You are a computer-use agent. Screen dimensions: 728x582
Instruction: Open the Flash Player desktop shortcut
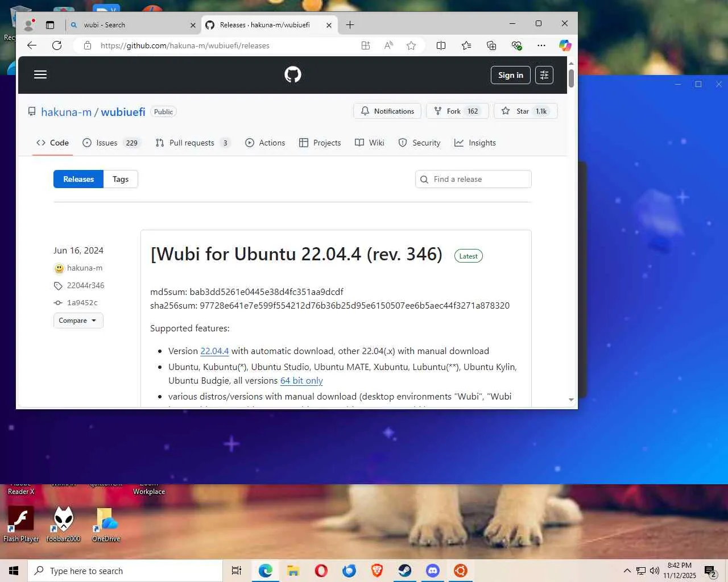21,524
